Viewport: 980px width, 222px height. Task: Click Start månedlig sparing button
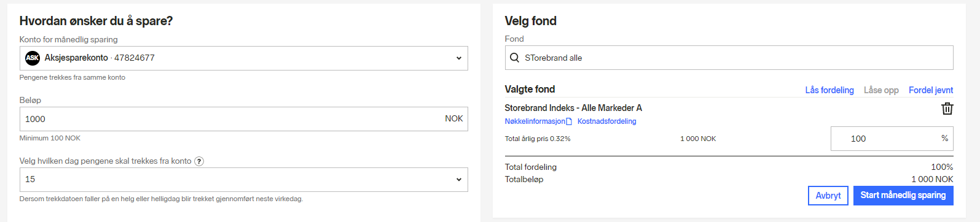pyautogui.click(x=903, y=196)
